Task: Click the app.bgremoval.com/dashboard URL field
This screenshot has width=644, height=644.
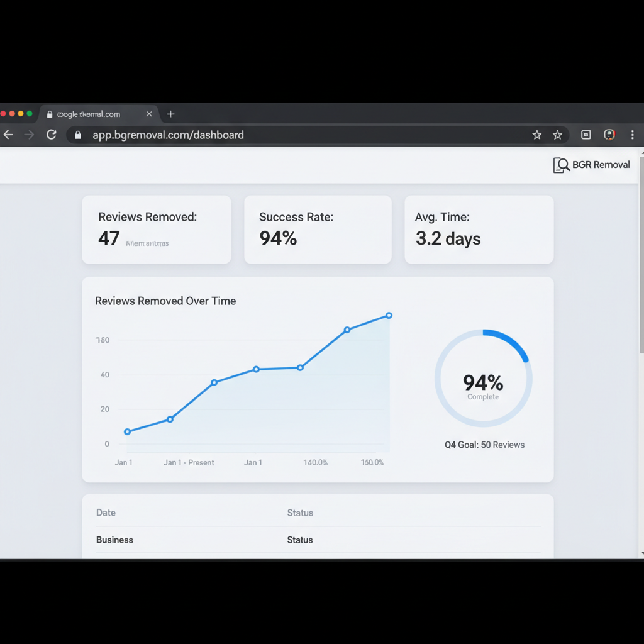Action: click(317, 135)
